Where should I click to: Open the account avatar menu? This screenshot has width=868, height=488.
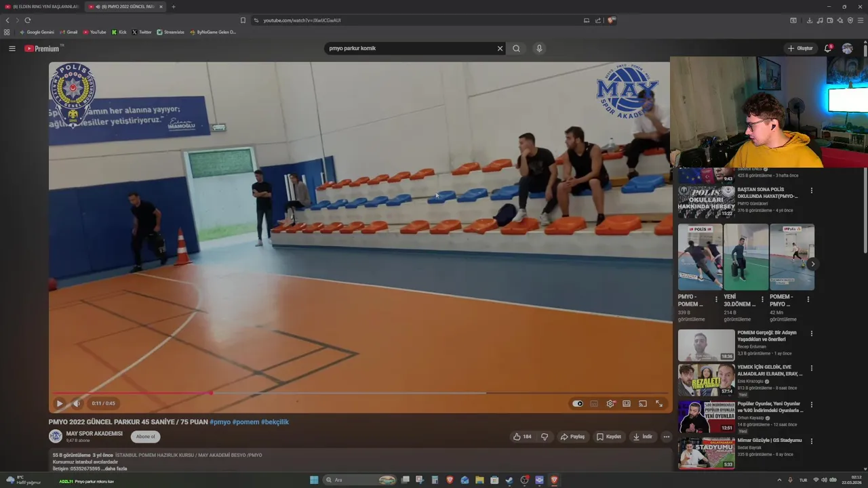point(847,48)
